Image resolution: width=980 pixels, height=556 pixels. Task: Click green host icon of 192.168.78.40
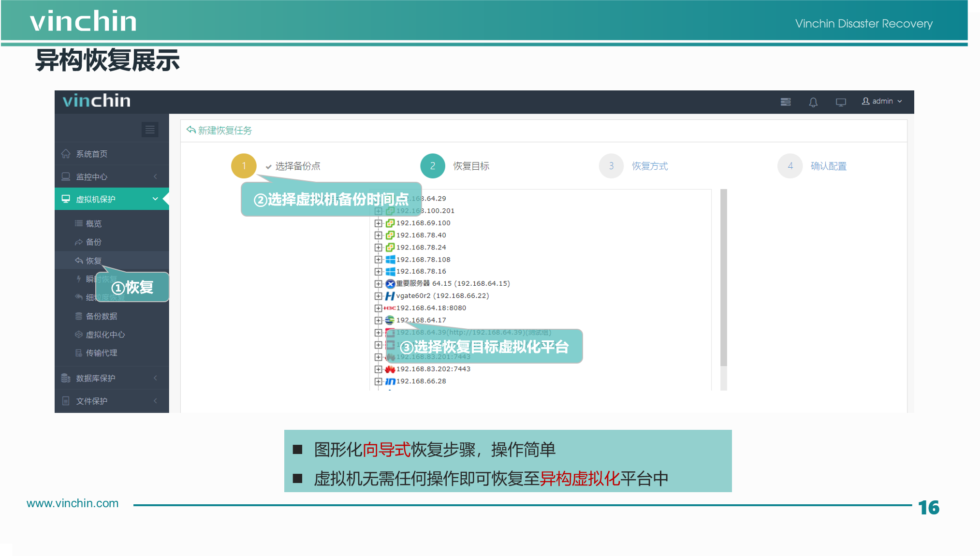point(390,235)
